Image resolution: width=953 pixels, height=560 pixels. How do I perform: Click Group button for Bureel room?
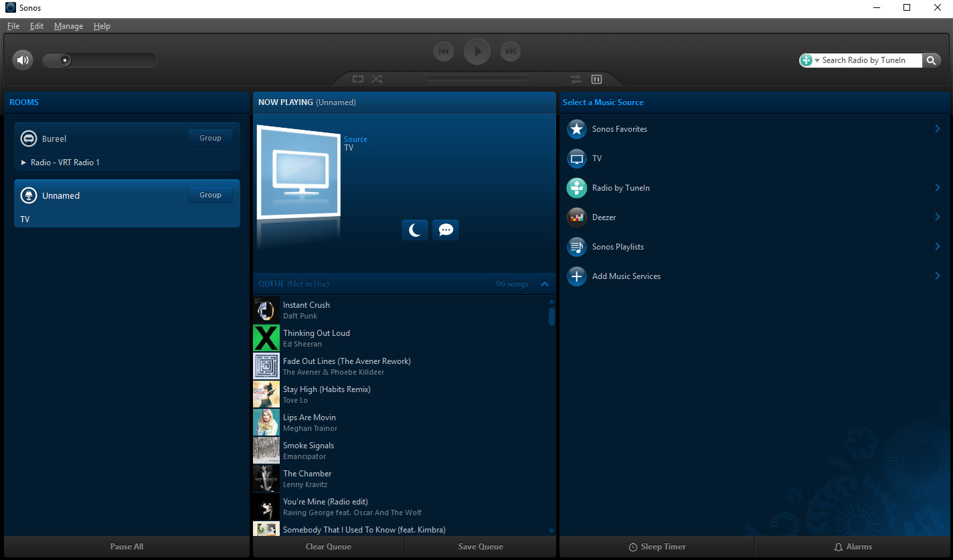[x=210, y=138]
